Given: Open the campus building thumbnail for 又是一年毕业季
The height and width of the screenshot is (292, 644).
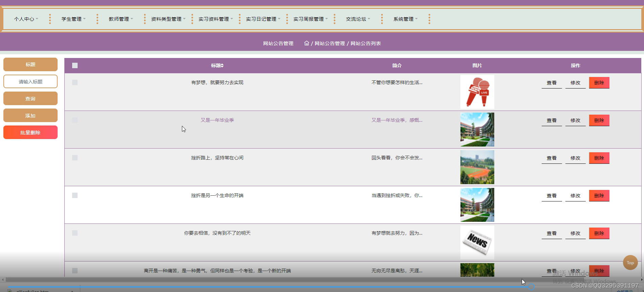Looking at the screenshot, I should [477, 130].
